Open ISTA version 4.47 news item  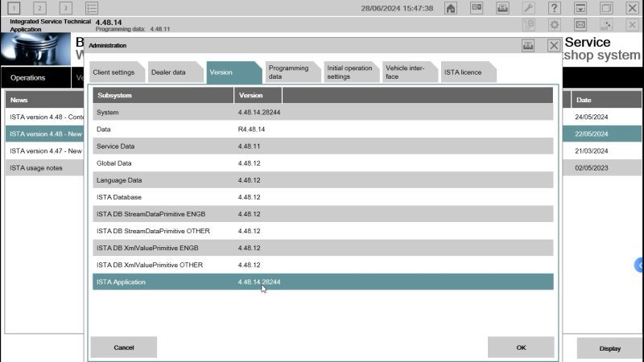tap(46, 151)
